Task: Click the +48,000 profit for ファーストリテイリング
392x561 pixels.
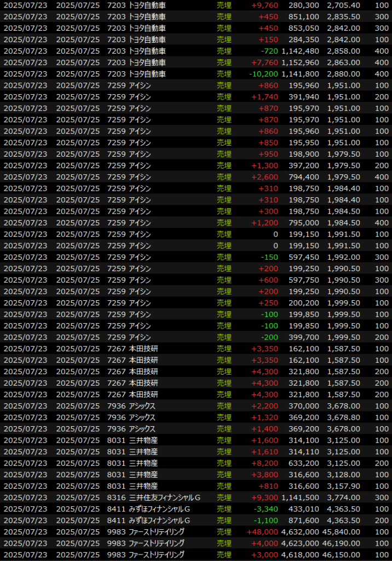Action: [x=263, y=532]
